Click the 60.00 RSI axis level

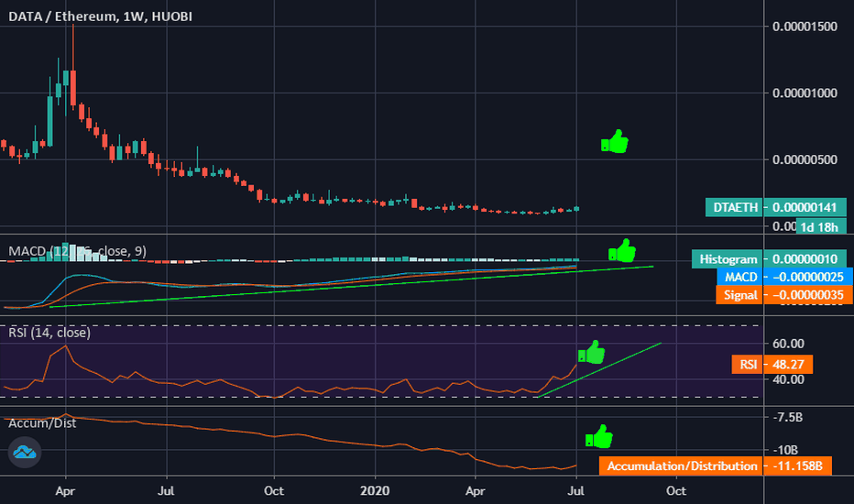click(x=788, y=344)
